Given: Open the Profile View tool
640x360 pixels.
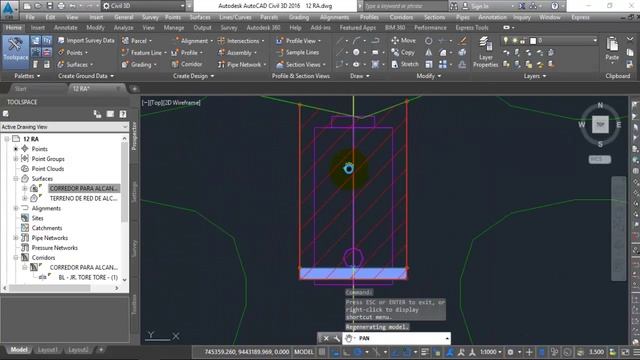Looking at the screenshot, I should (x=298, y=41).
